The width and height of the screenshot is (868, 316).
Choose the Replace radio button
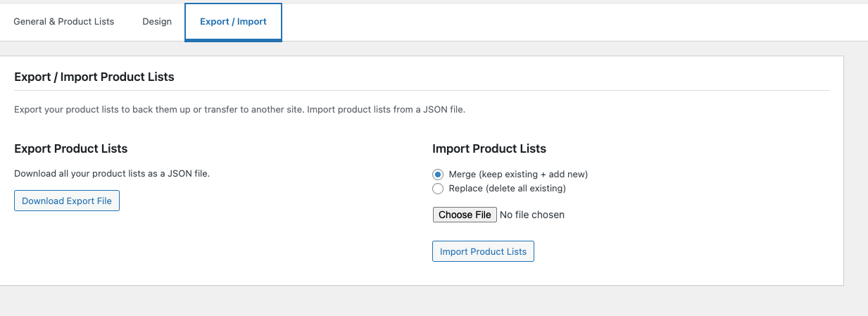coord(438,189)
